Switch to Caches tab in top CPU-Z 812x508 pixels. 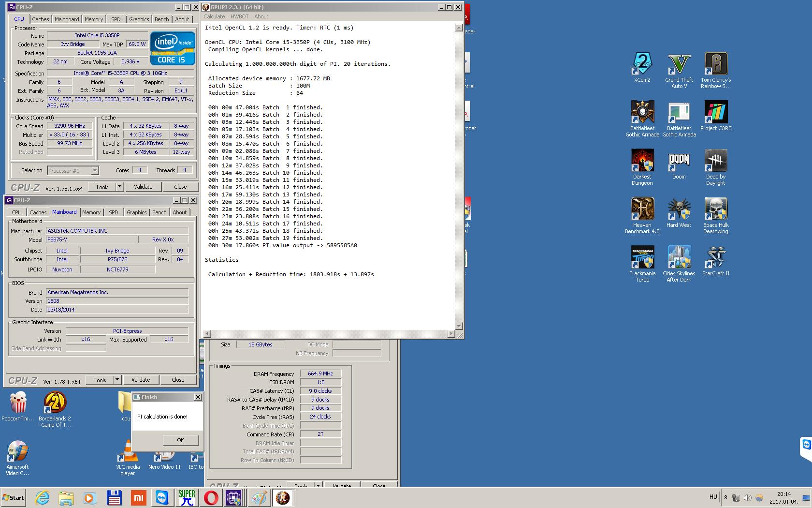click(x=41, y=19)
